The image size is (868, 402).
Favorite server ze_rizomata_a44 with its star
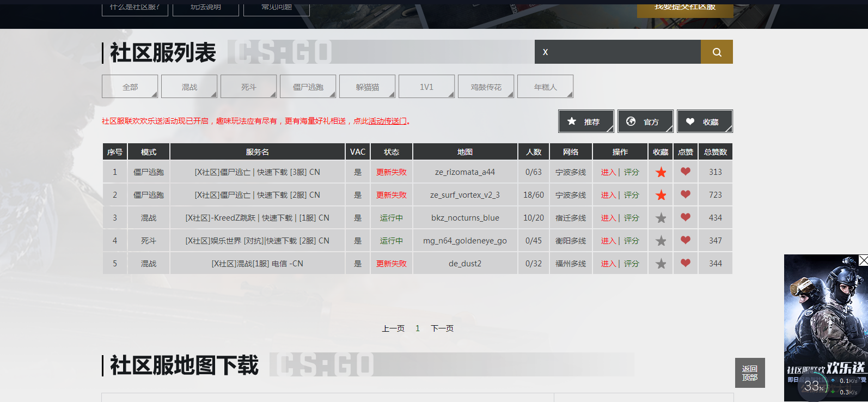(x=661, y=172)
